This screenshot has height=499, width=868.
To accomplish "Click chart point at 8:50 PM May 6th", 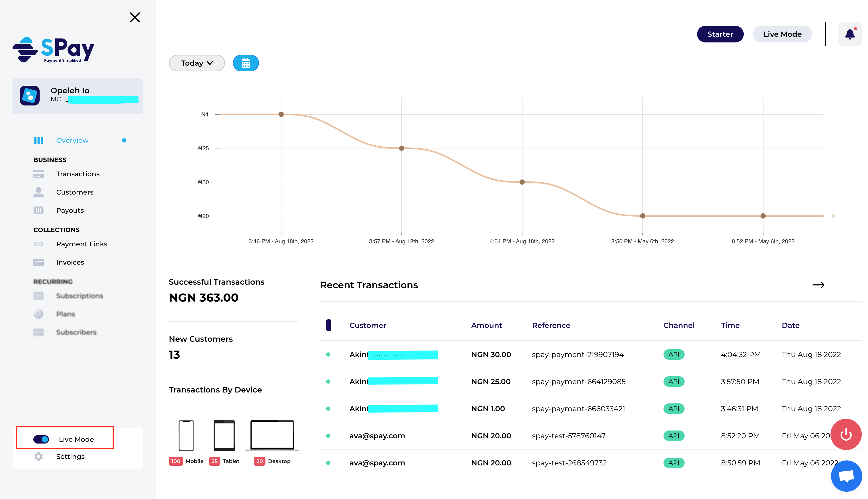I will (642, 216).
